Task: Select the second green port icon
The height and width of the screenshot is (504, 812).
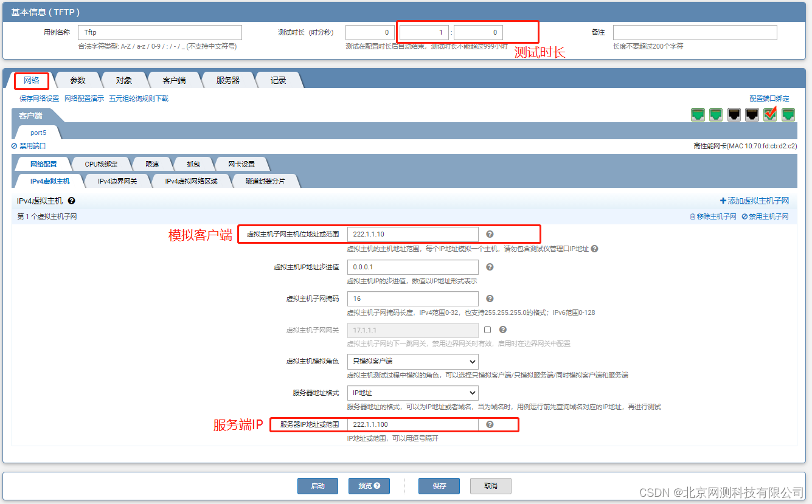Action: click(716, 114)
